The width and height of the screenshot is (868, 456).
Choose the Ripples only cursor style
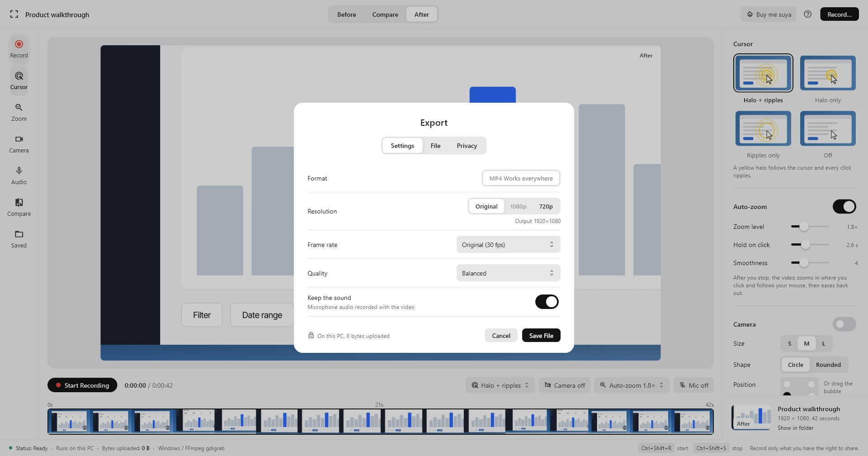[763, 134]
